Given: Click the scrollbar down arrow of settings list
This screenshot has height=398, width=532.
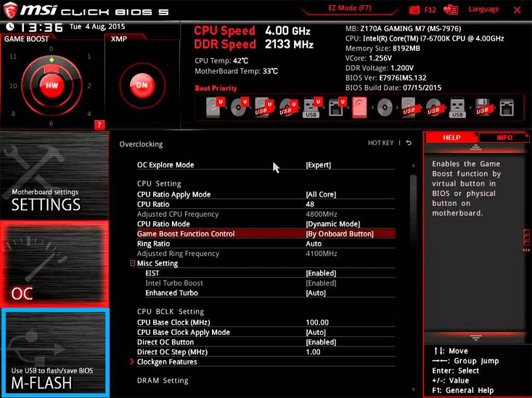Looking at the screenshot, I should 413,390.
